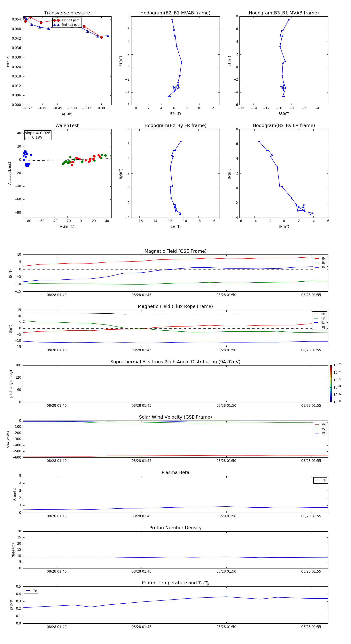Click '08/28 01:45' under the GSE field plot
351x644 pixels.
[141, 295]
